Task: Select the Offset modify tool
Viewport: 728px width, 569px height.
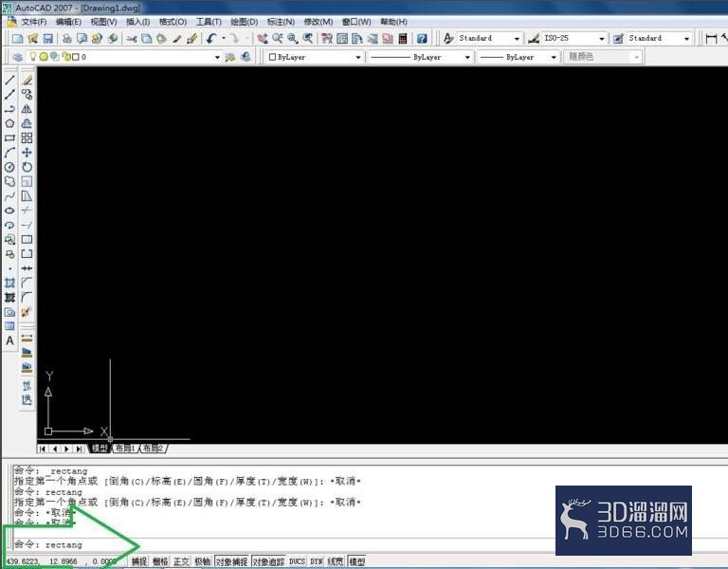Action: (27, 123)
